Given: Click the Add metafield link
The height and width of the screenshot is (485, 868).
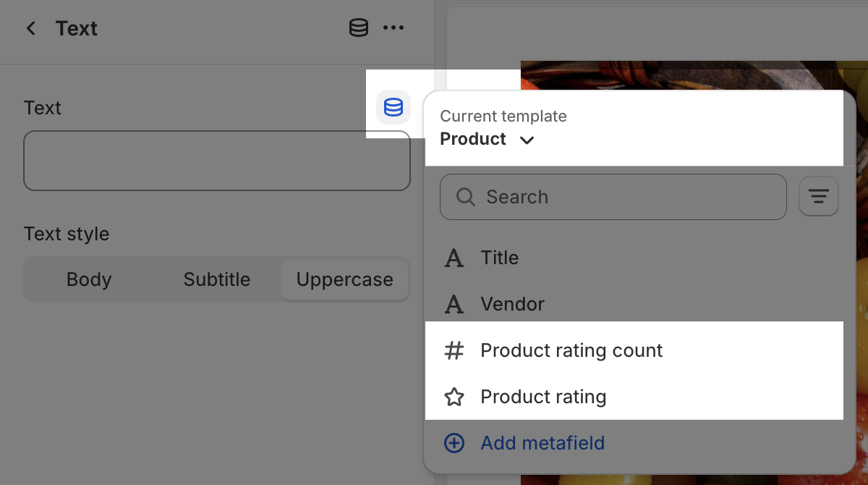Looking at the screenshot, I should pos(542,443).
